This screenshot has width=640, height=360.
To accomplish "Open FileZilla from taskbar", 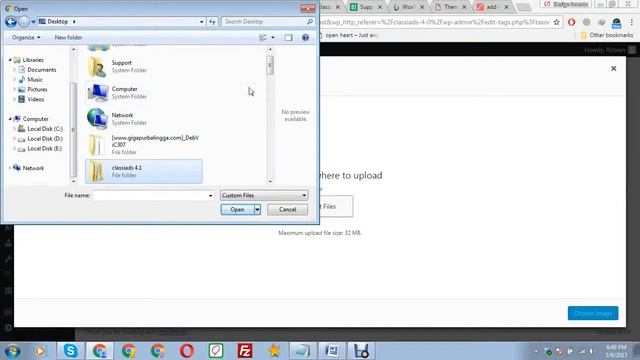I will (245, 351).
